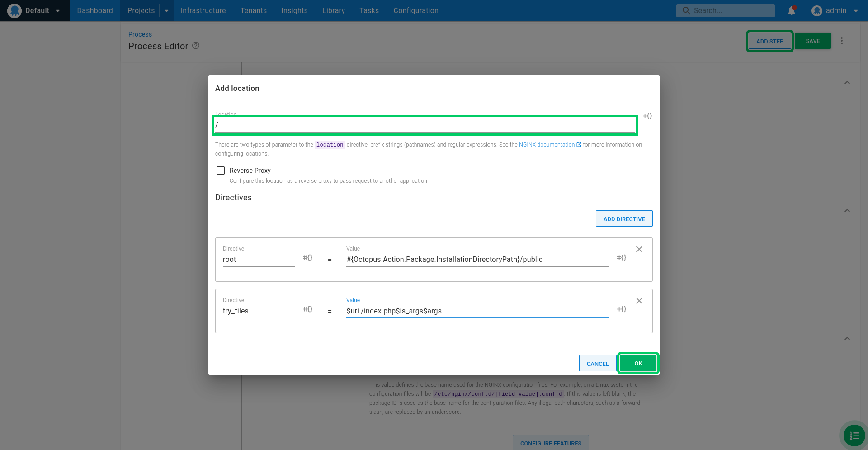
Task: Expand the Projects dropdown arrow
Action: pos(166,10)
